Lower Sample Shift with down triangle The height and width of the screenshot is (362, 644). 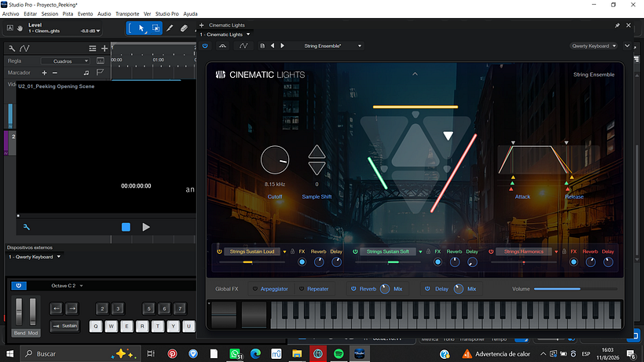click(317, 168)
